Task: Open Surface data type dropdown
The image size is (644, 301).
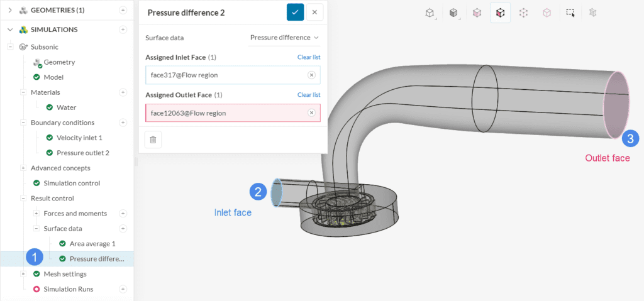Action: [284, 38]
